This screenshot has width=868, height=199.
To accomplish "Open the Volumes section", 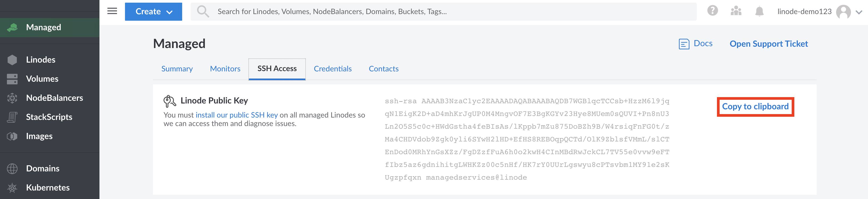I will click(41, 79).
